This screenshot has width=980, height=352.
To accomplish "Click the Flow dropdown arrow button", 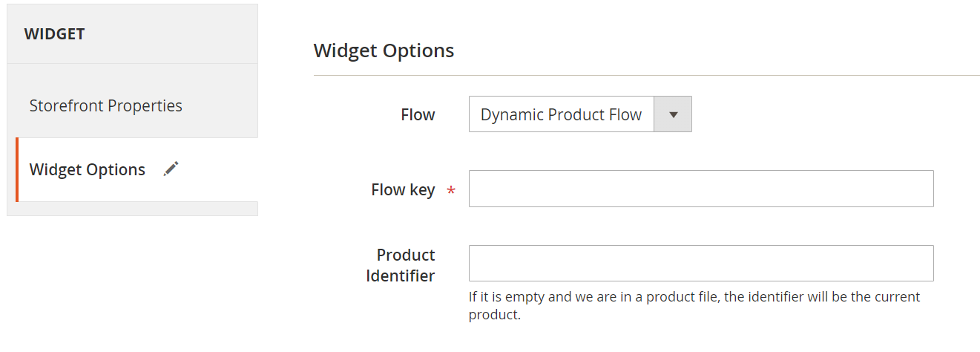I will (673, 114).
